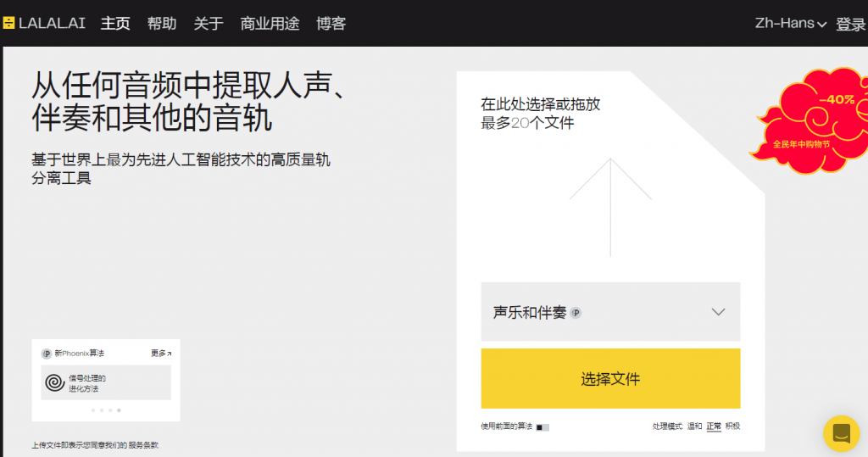Click the 新Phoenix算法 title text
The image size is (868, 457).
tap(79, 354)
